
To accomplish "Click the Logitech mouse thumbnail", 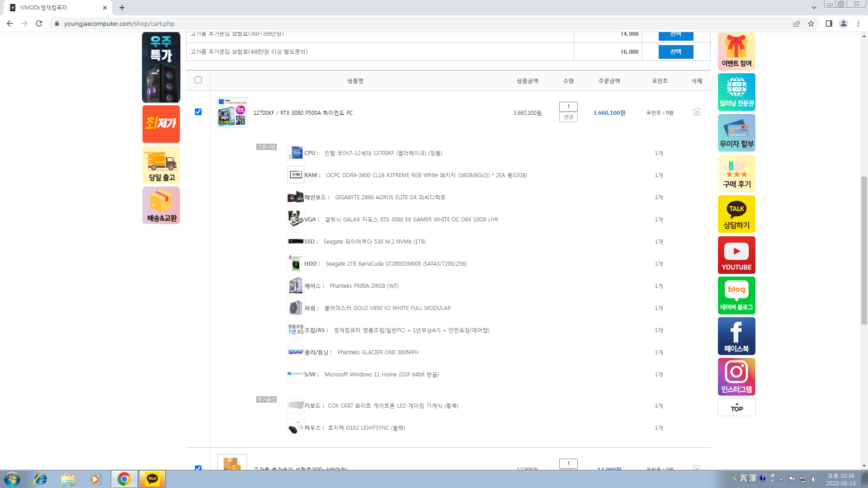I will [296, 427].
